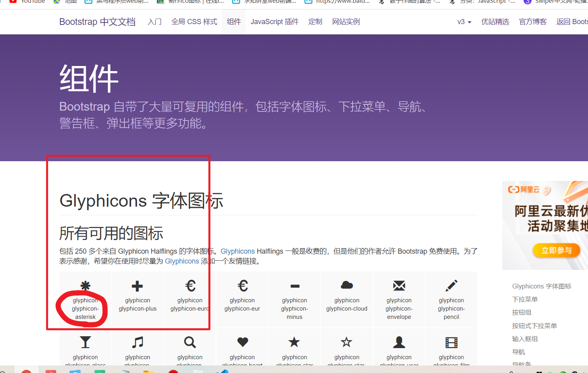The image size is (588, 373).
Task: Jump to Glyphicons 字体图标 in sidebar
Action: click(x=542, y=286)
